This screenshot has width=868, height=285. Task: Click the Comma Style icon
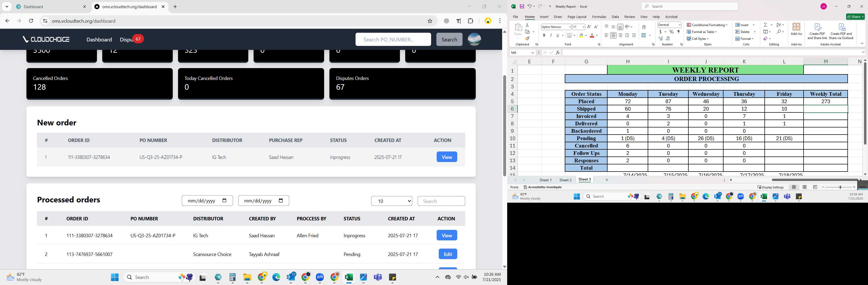pyautogui.click(x=678, y=32)
